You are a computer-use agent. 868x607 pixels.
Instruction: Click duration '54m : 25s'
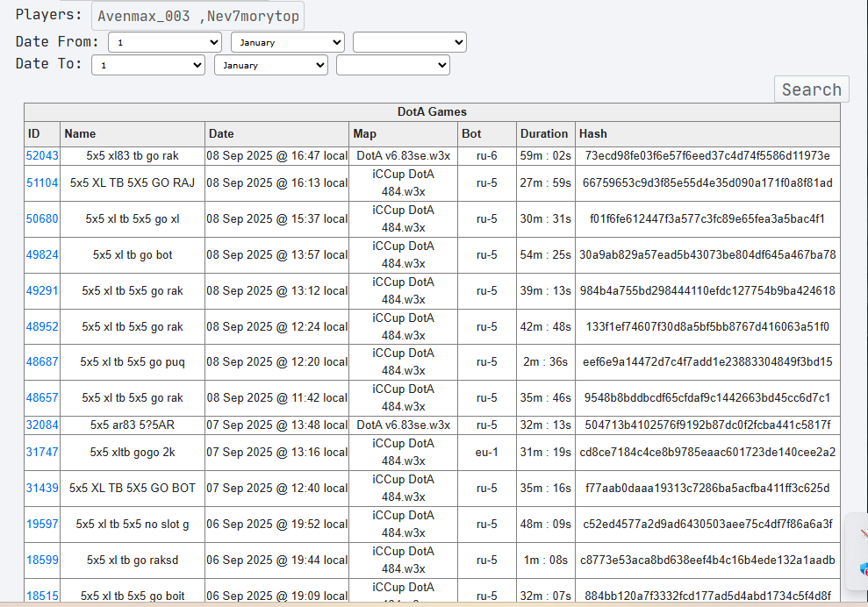[545, 254]
